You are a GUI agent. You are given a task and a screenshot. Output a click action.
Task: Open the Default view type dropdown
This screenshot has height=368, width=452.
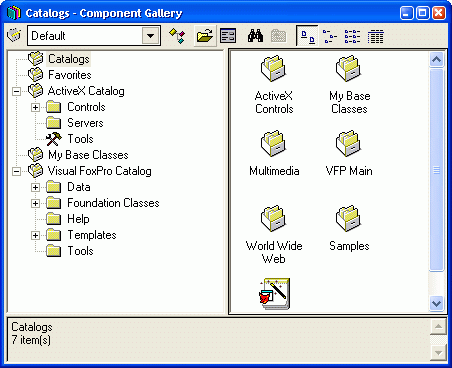click(x=151, y=35)
